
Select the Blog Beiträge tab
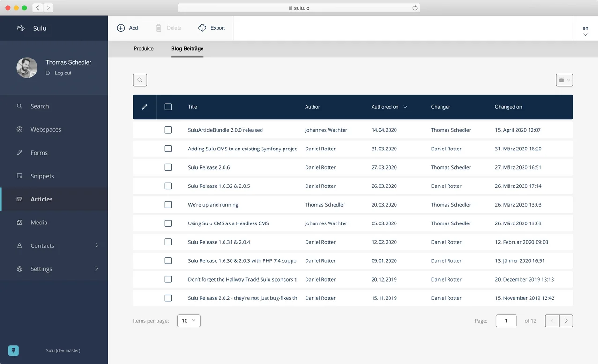187,49
